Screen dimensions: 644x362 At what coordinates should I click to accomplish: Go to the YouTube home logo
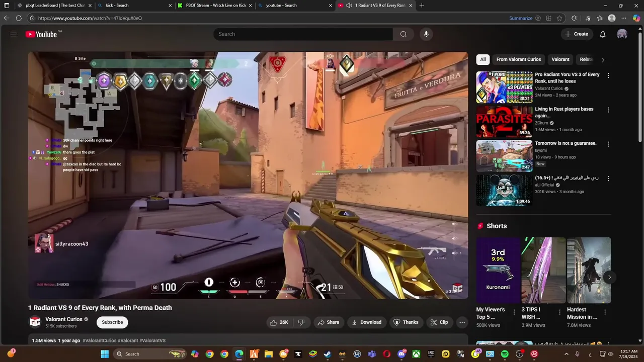pos(41,34)
